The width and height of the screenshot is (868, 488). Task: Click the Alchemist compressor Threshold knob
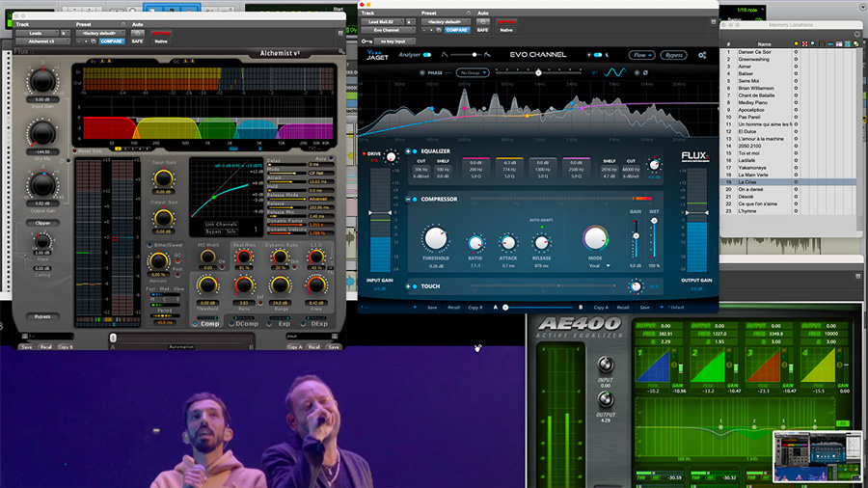(x=207, y=285)
